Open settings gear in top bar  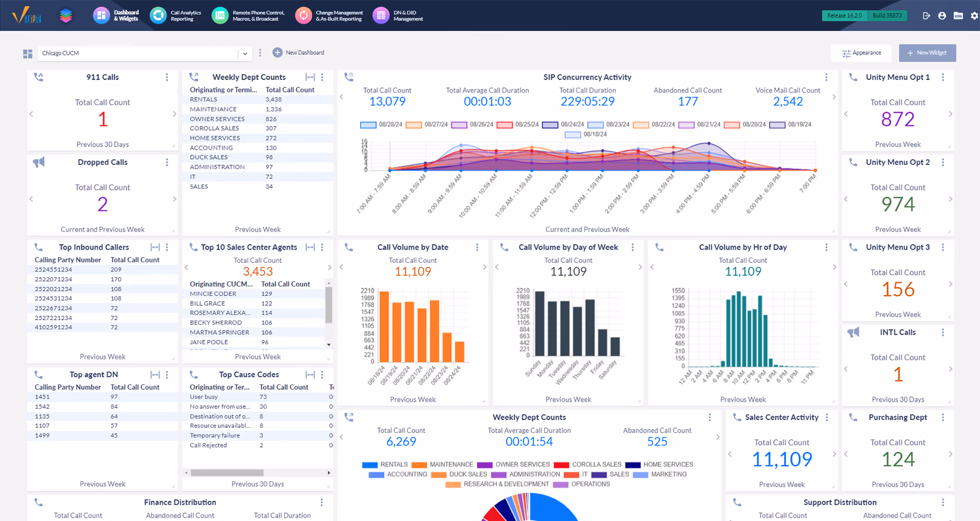pos(974,16)
